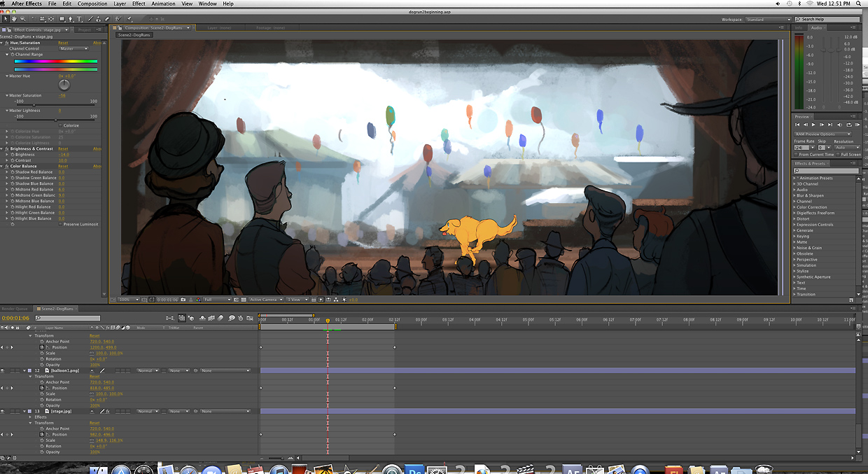Click Master Hue dial
This screenshot has width=868, height=474.
(64, 85)
